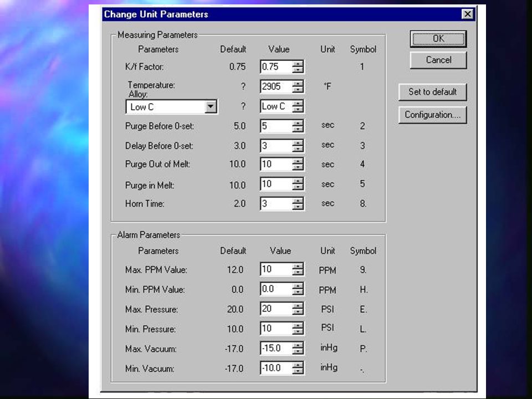Decrease K/f Factor with the down arrow
Image resolution: width=532 pixels, height=399 pixels.
coord(298,70)
